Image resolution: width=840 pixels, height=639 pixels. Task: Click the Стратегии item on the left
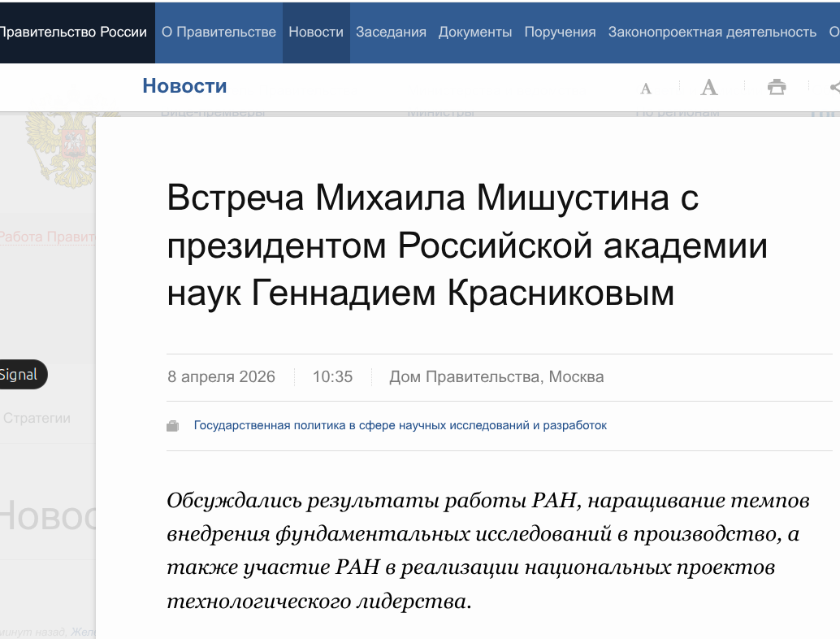pos(37,418)
